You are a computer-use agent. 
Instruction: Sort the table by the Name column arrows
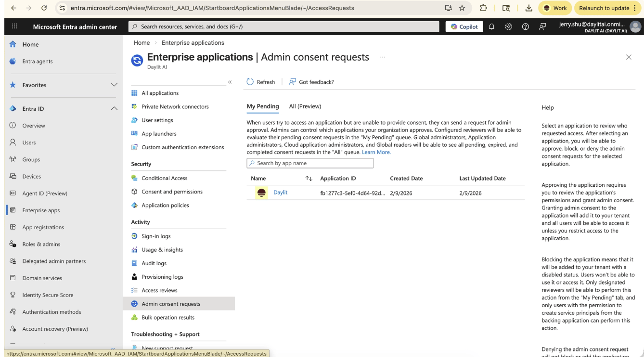click(309, 179)
